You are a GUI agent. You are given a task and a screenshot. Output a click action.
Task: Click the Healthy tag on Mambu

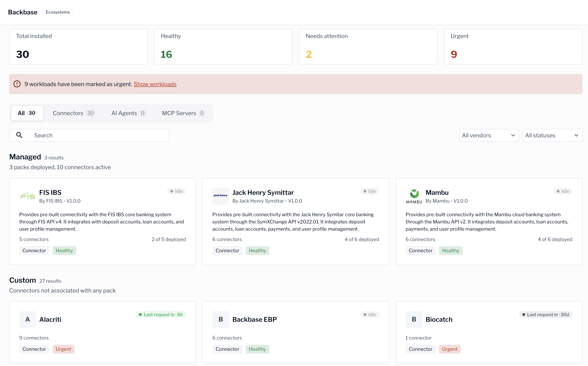coord(451,250)
